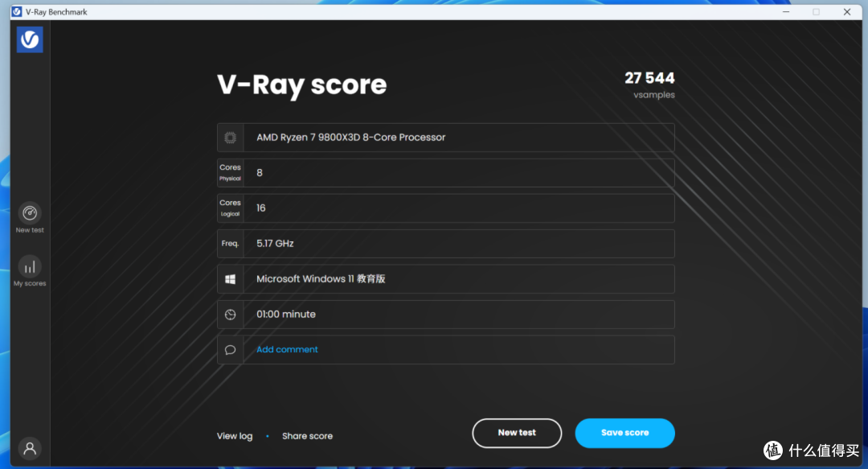Click the Freq. label

pos(231,244)
